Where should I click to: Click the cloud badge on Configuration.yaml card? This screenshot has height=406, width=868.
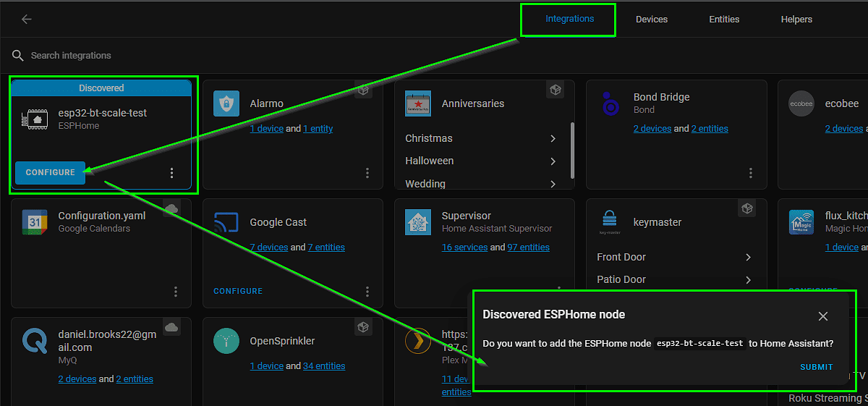(x=171, y=208)
